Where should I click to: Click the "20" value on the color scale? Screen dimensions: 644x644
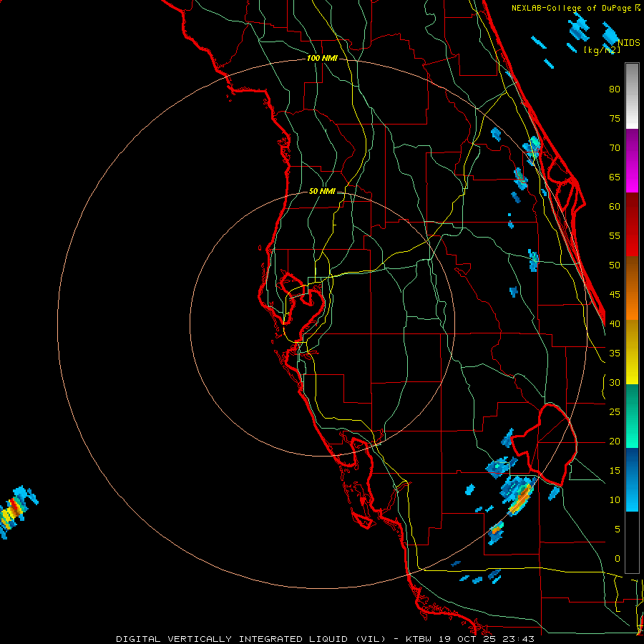pos(615,441)
